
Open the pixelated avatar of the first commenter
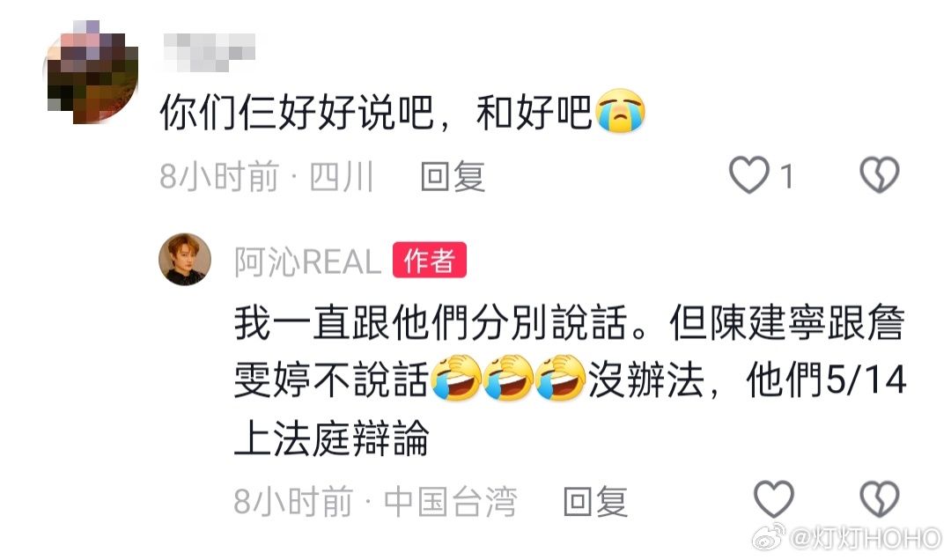92,73
